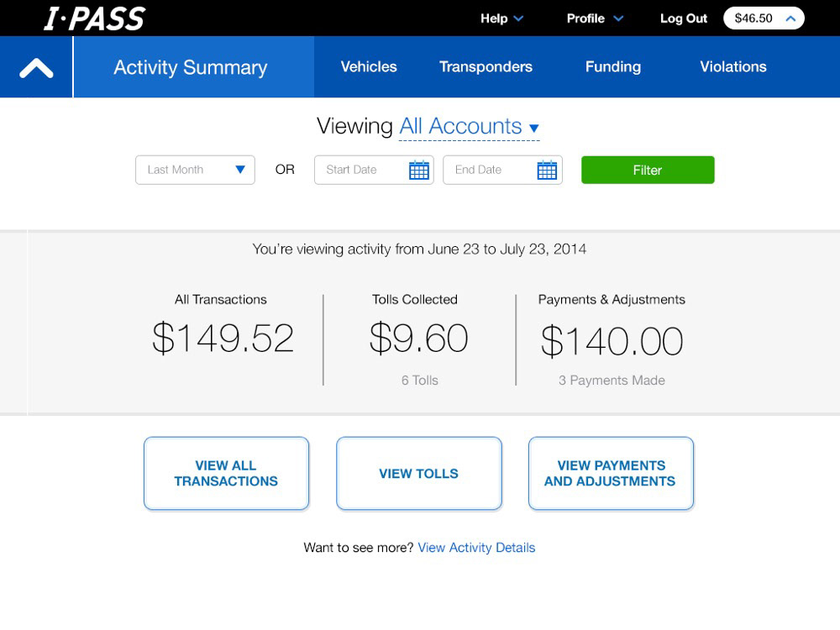Click the '6 Tolls' count text
The height and width of the screenshot is (630, 840).
tap(420, 381)
